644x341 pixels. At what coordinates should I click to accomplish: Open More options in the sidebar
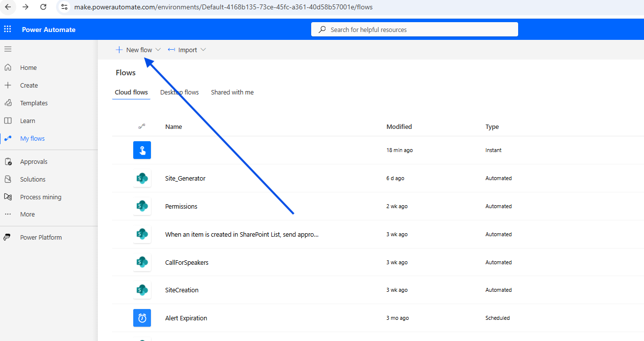pyautogui.click(x=27, y=215)
